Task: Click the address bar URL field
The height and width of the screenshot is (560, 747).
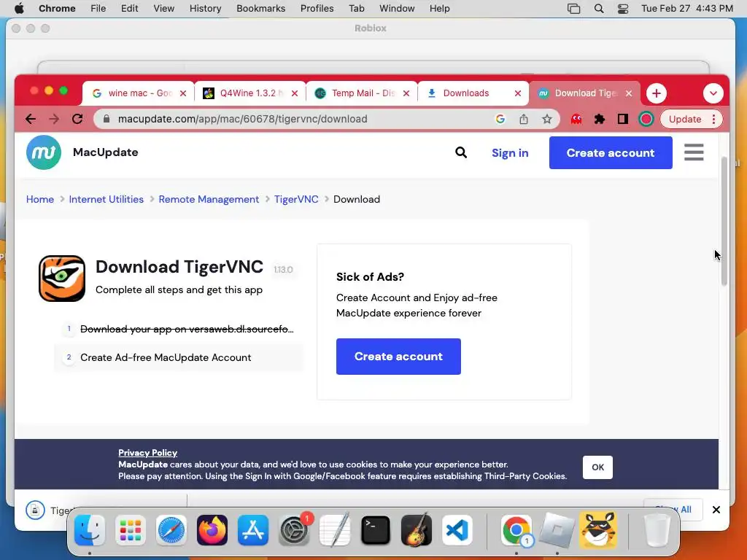Action: [x=295, y=119]
